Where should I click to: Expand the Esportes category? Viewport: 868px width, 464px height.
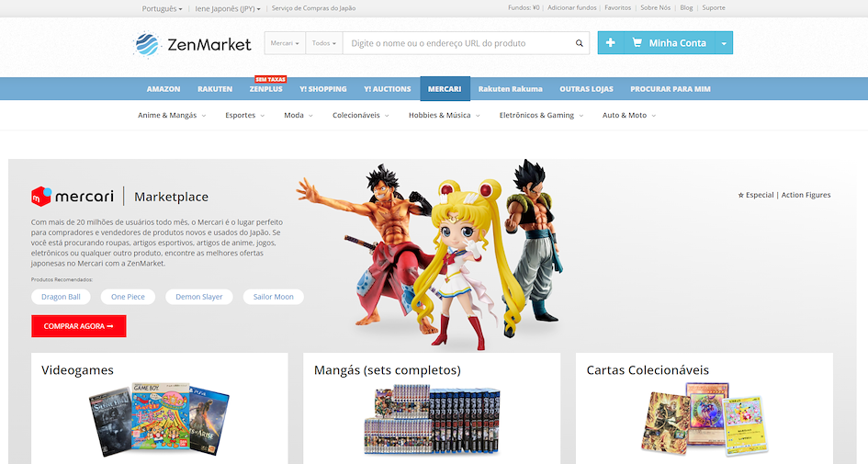pyautogui.click(x=244, y=115)
